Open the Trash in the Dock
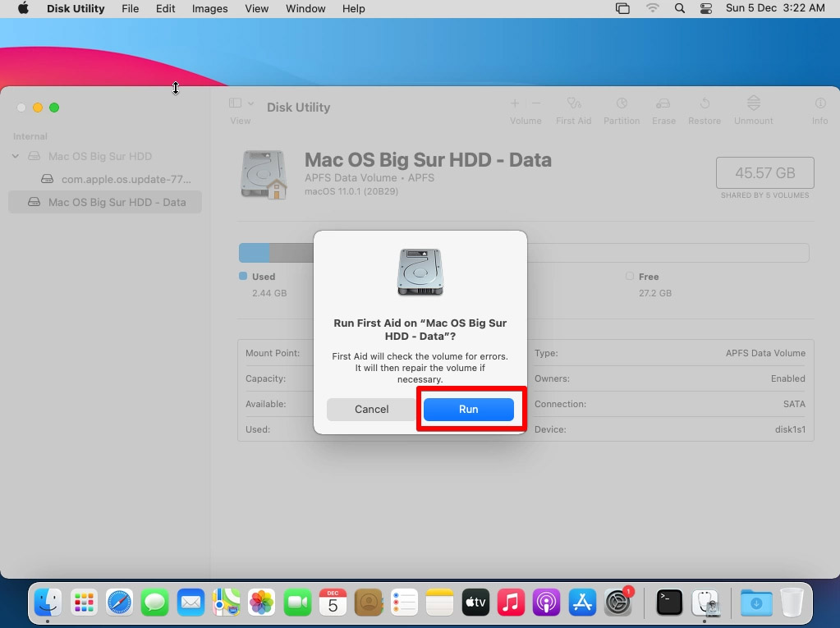 pyautogui.click(x=792, y=603)
